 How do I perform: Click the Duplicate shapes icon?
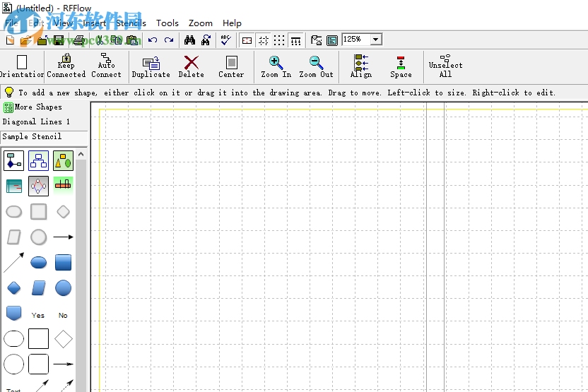click(x=151, y=64)
